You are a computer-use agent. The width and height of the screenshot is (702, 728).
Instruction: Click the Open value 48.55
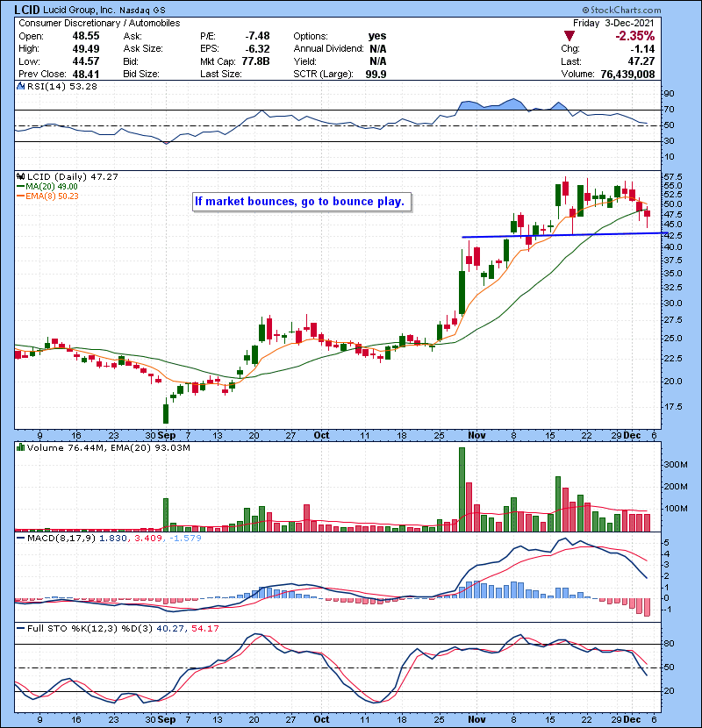(86, 36)
